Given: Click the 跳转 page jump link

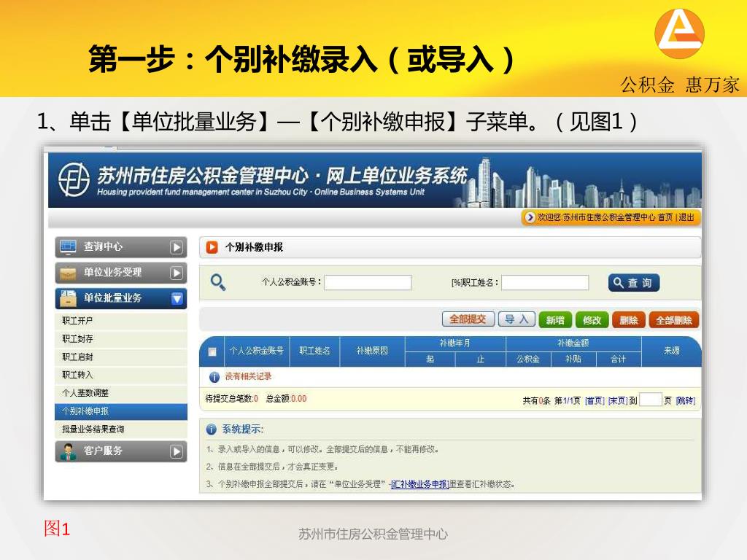Looking at the screenshot, I should pyautogui.click(x=686, y=401).
